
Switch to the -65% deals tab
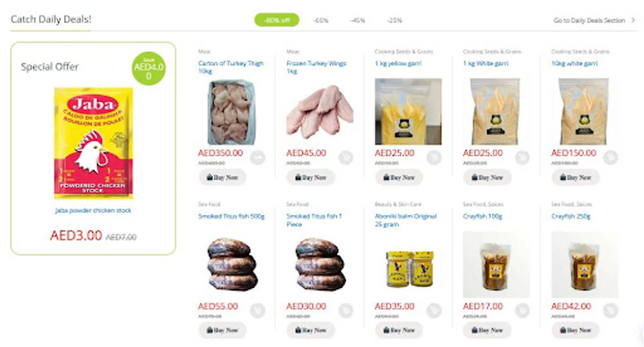tap(320, 20)
